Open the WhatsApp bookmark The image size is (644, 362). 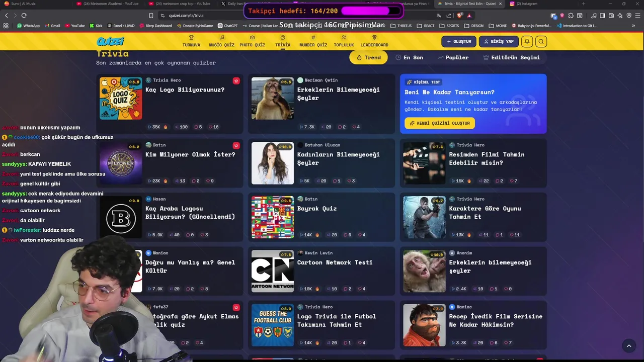28,26
